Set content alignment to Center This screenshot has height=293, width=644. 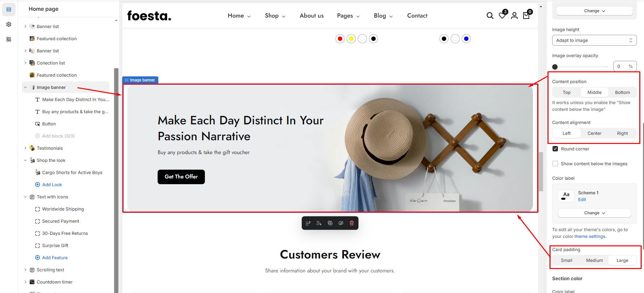click(x=594, y=133)
